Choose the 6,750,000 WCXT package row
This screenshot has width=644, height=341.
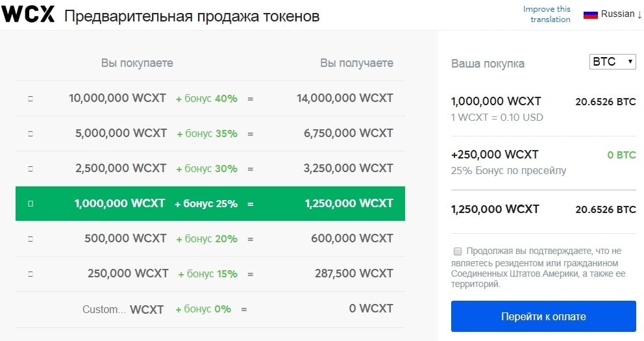tap(350, 133)
